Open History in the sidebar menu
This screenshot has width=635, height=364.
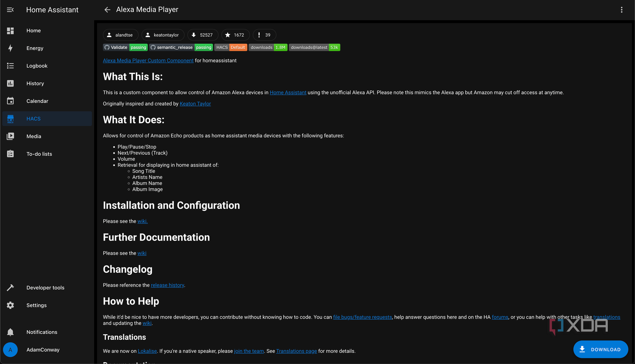pos(47,84)
